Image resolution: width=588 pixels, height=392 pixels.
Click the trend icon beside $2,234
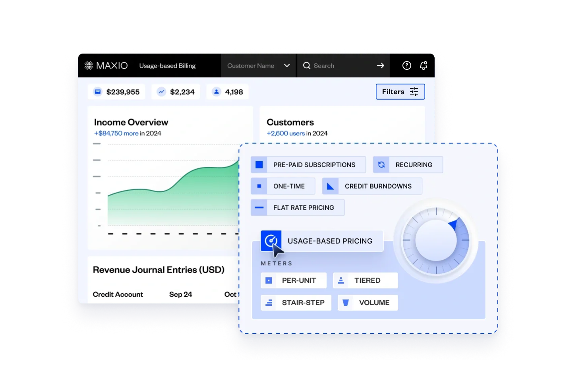coord(161,92)
